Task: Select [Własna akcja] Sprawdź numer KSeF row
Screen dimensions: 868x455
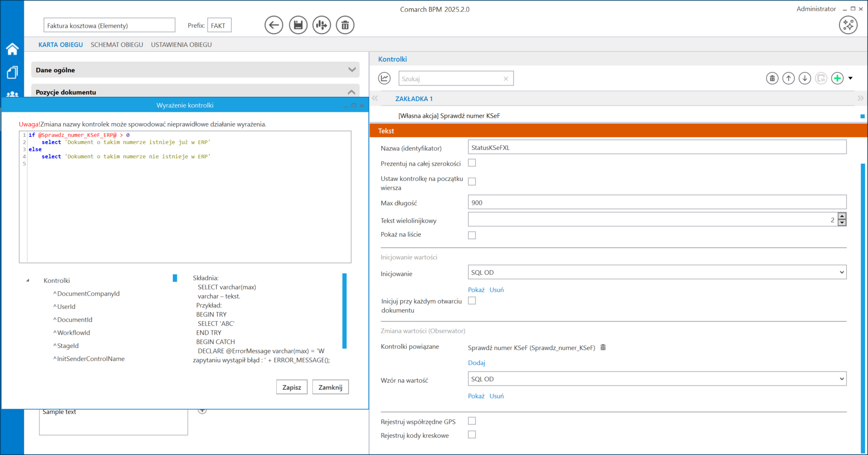Action: (449, 116)
